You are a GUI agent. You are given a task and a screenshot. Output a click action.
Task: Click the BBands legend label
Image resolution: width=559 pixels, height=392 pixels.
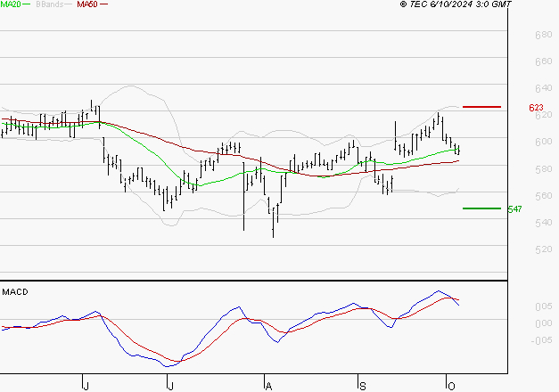pos(50,4)
